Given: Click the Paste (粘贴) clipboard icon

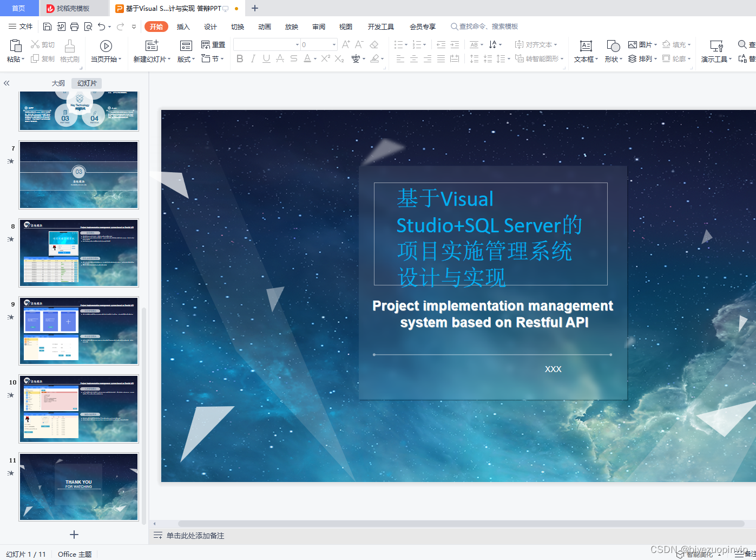Looking at the screenshot, I should point(16,46).
